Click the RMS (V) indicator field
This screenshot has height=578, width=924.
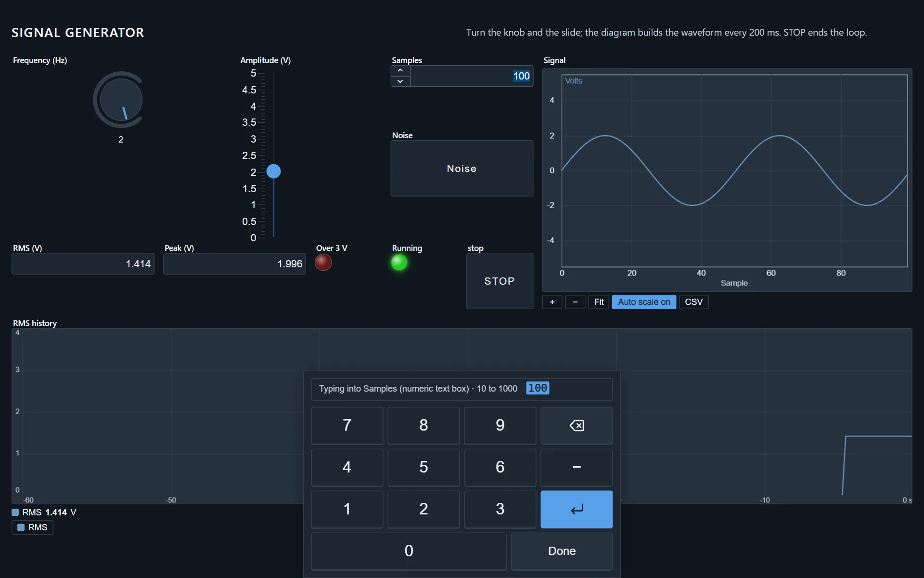tap(83, 264)
